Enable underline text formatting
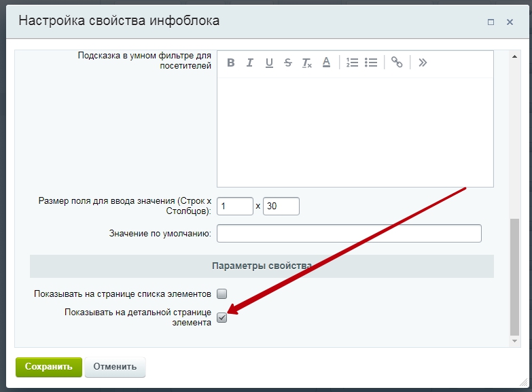This screenshot has width=532, height=392. pos(269,63)
